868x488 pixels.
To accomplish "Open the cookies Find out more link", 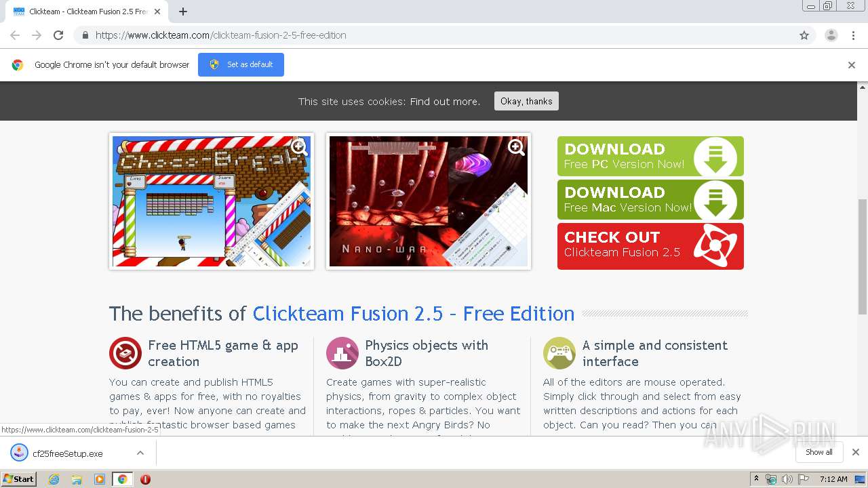I will 445,102.
